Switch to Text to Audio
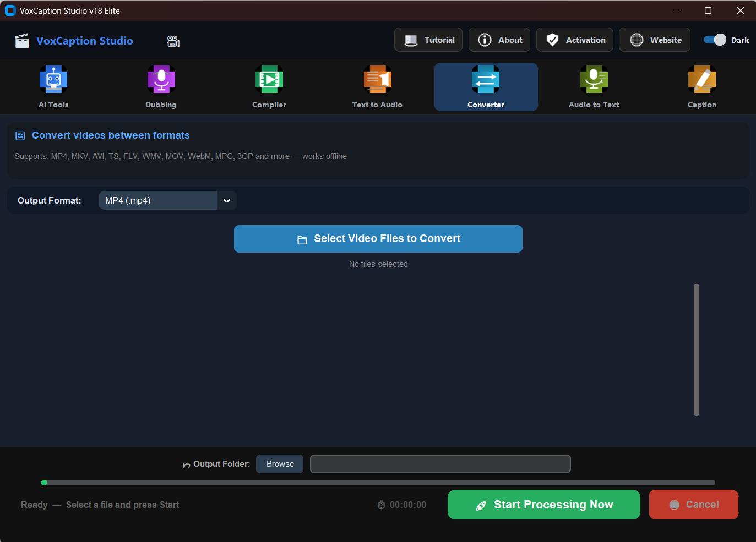Viewport: 756px width, 542px height. coord(377,86)
